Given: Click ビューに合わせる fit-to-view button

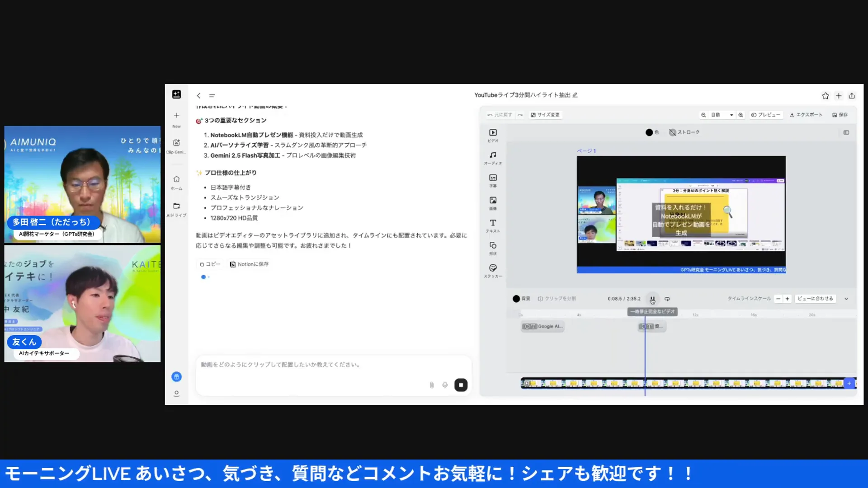Looking at the screenshot, I should click(815, 299).
